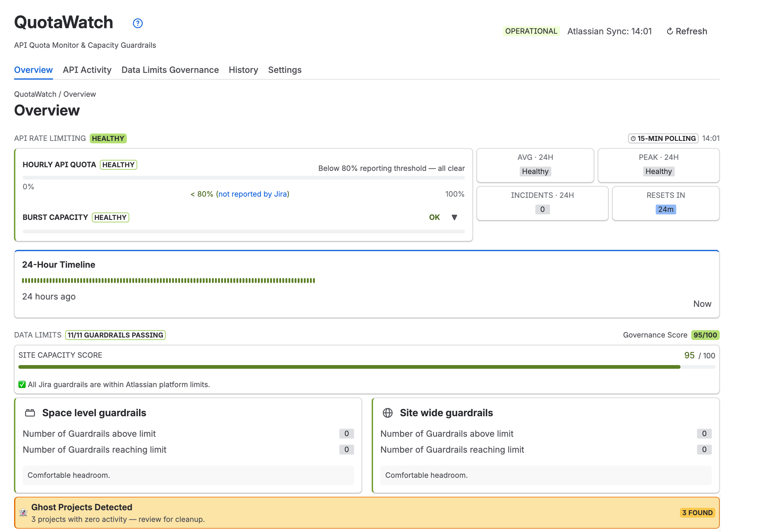Click the green checkmark icon by Jira guardrails message

tap(22, 384)
